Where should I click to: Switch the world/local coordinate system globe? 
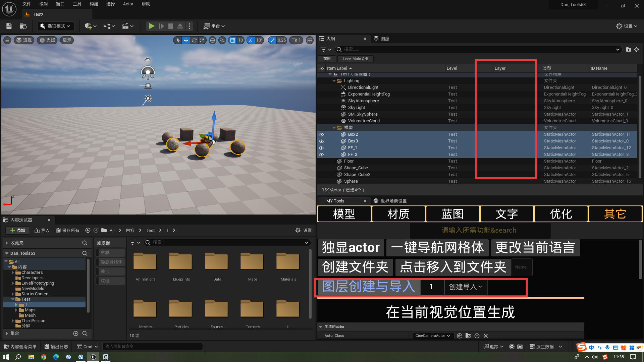tap(212, 40)
